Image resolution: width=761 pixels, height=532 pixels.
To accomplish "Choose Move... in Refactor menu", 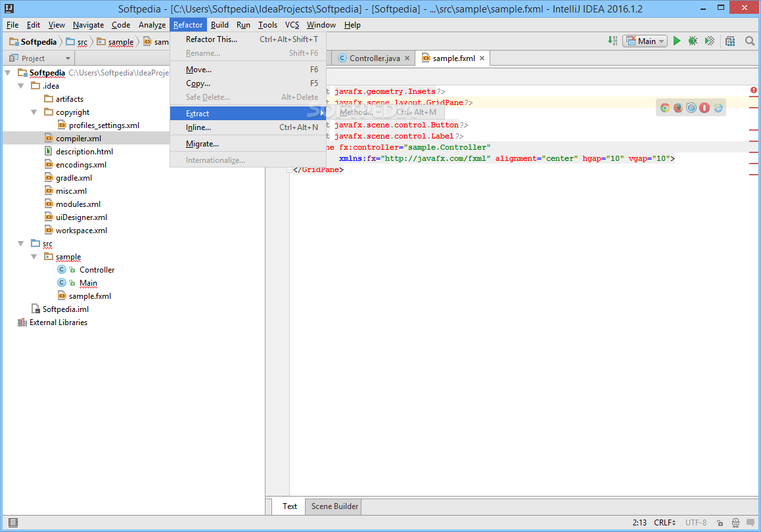I will [248, 70].
